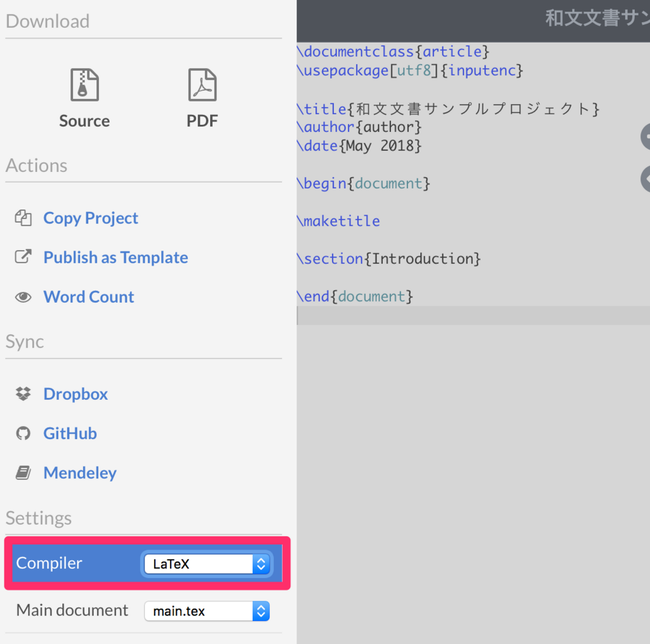Open Word Count
Screen dimensions: 650x644
click(x=88, y=296)
